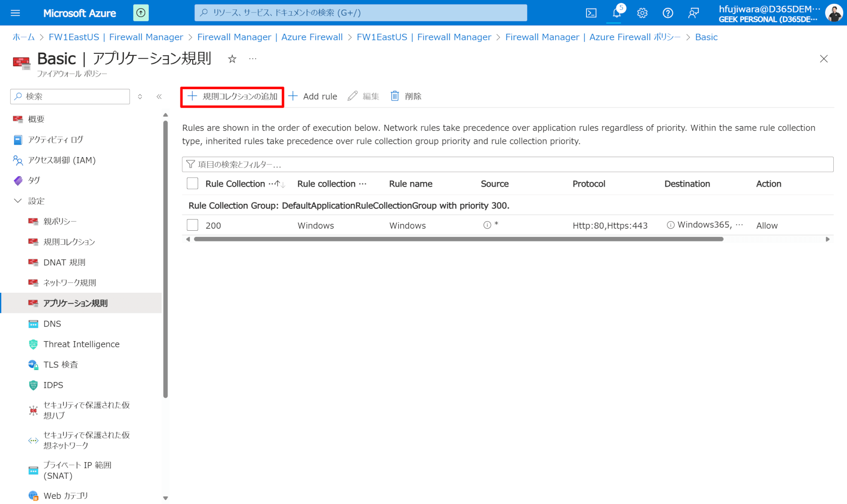Open Azure Cloud Shell
The height and width of the screenshot is (504, 847).
pyautogui.click(x=591, y=12)
